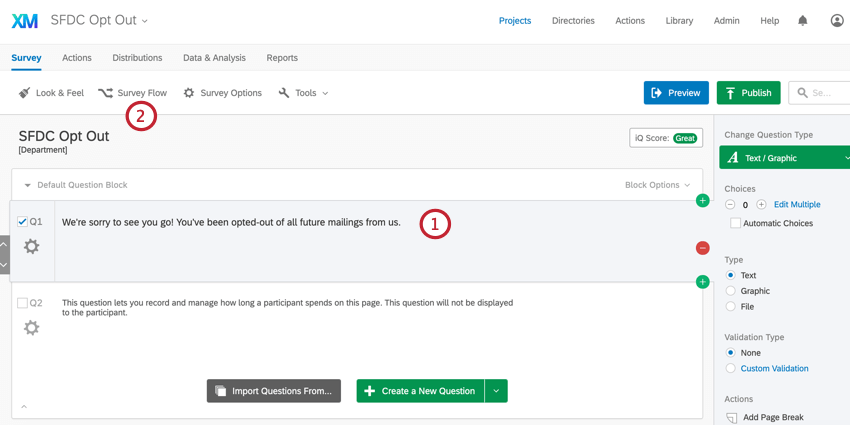This screenshot has height=425, width=850.
Task: Open the user account profile icon
Action: pyautogui.click(x=837, y=20)
